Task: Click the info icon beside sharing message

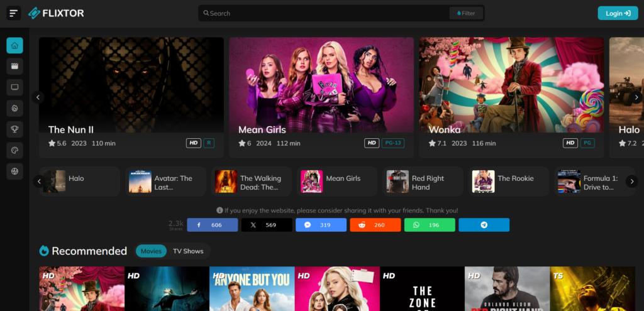Action: pos(219,210)
